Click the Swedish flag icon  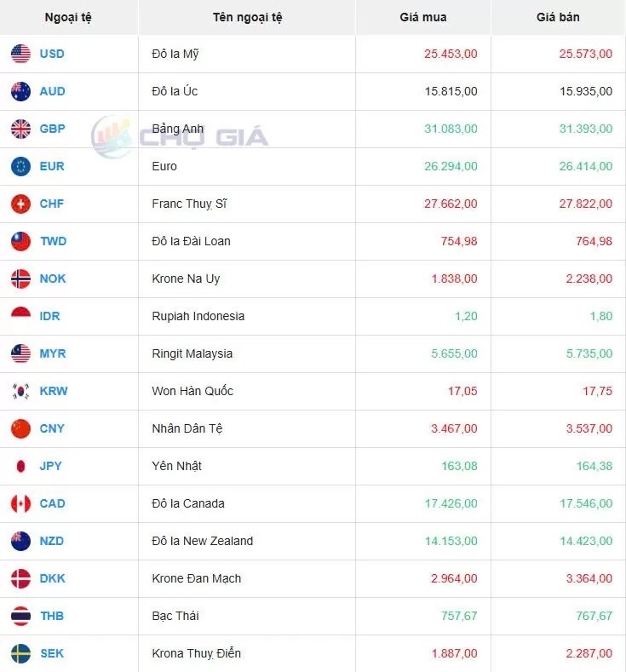tap(21, 653)
